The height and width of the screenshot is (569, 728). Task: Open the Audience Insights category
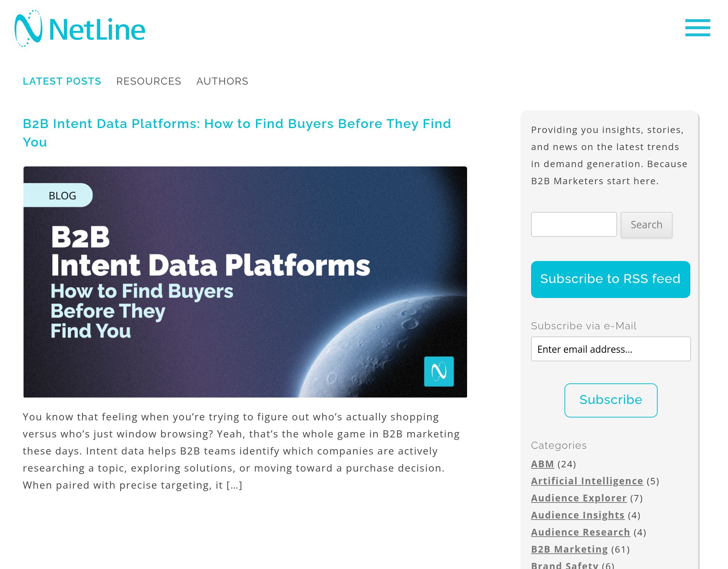click(578, 515)
